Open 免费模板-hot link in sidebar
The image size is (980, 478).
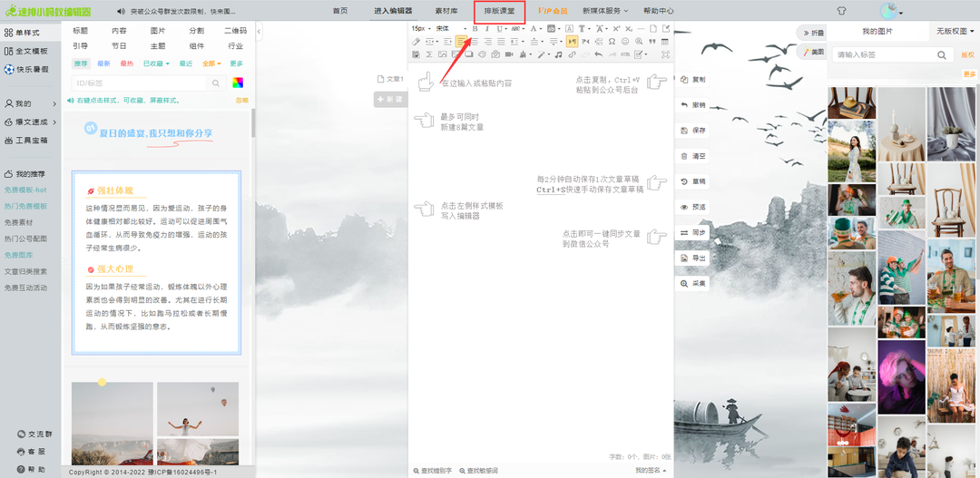[x=25, y=190]
